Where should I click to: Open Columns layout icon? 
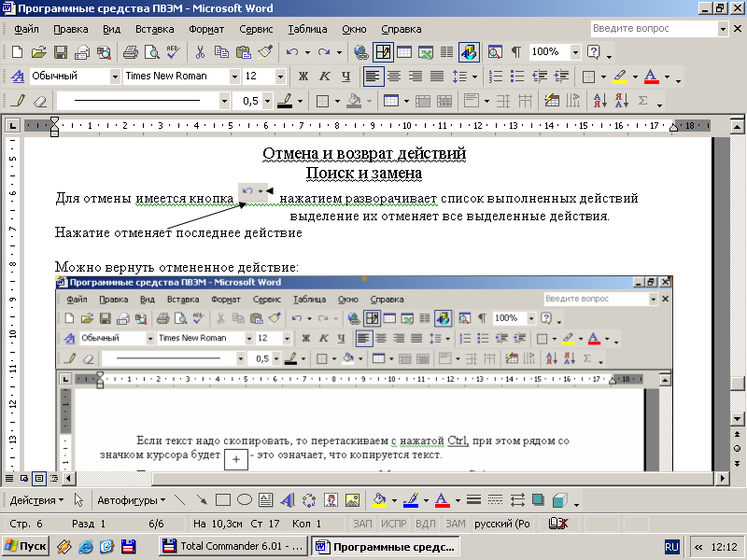click(x=446, y=52)
